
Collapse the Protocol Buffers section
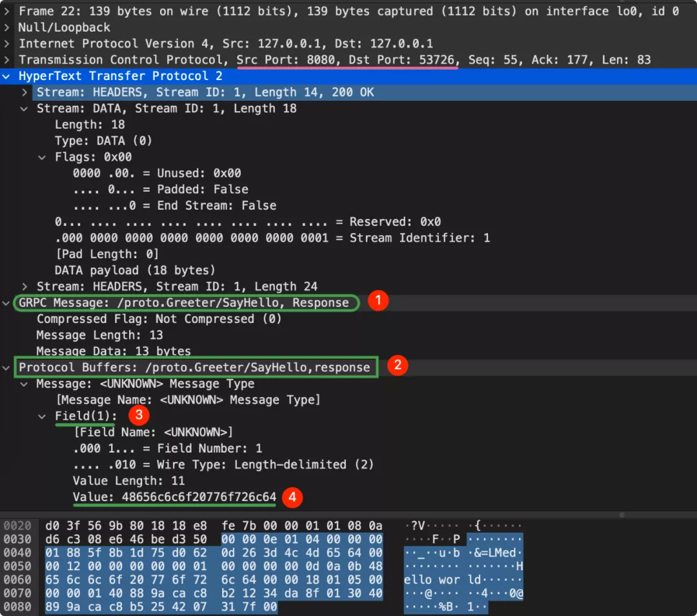(6, 367)
